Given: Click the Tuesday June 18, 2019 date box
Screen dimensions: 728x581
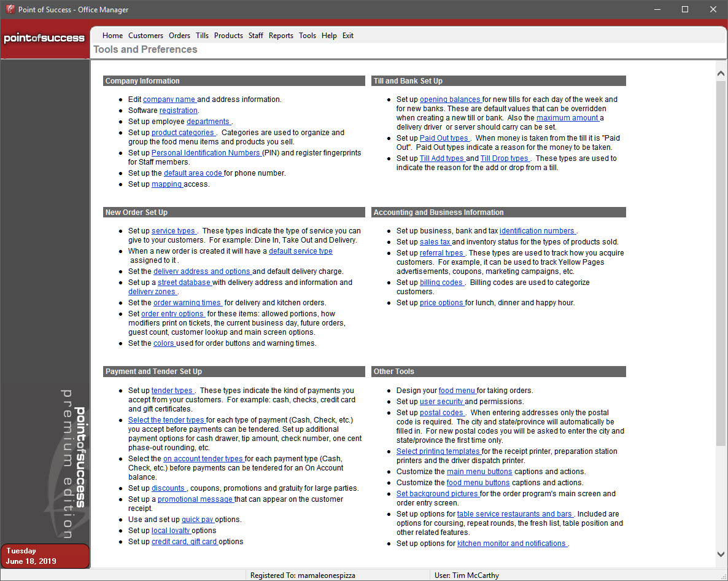Looking at the screenshot, I should 45,556.
